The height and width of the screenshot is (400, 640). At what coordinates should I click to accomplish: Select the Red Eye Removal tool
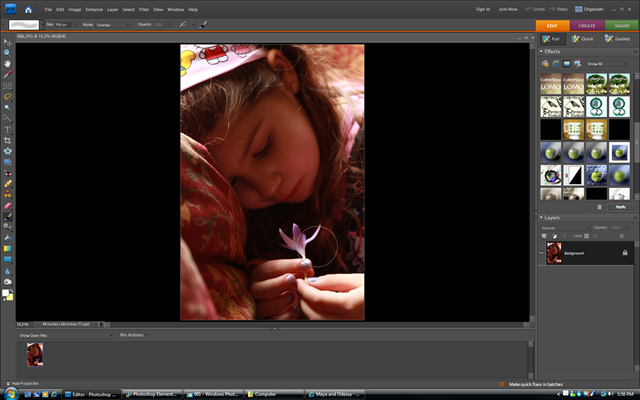coord(7,173)
